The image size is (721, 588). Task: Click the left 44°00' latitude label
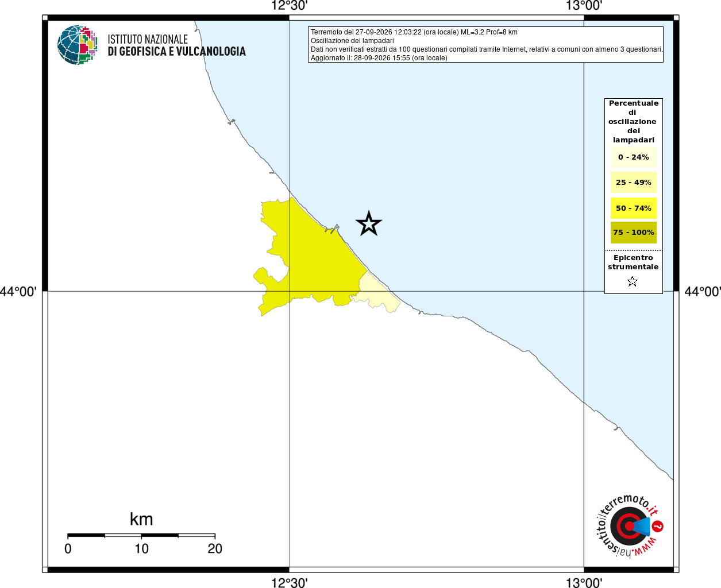[18, 291]
